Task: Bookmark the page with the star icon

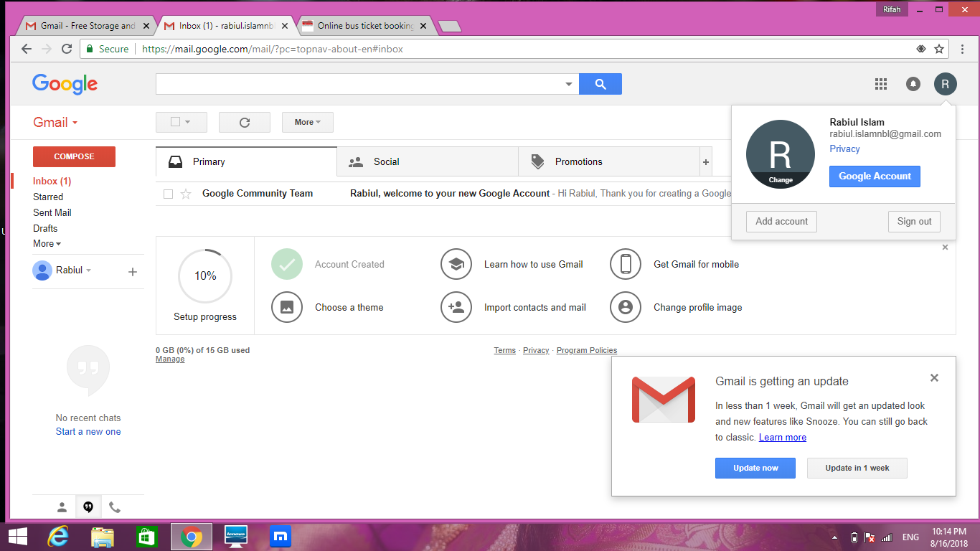Action: [x=939, y=49]
